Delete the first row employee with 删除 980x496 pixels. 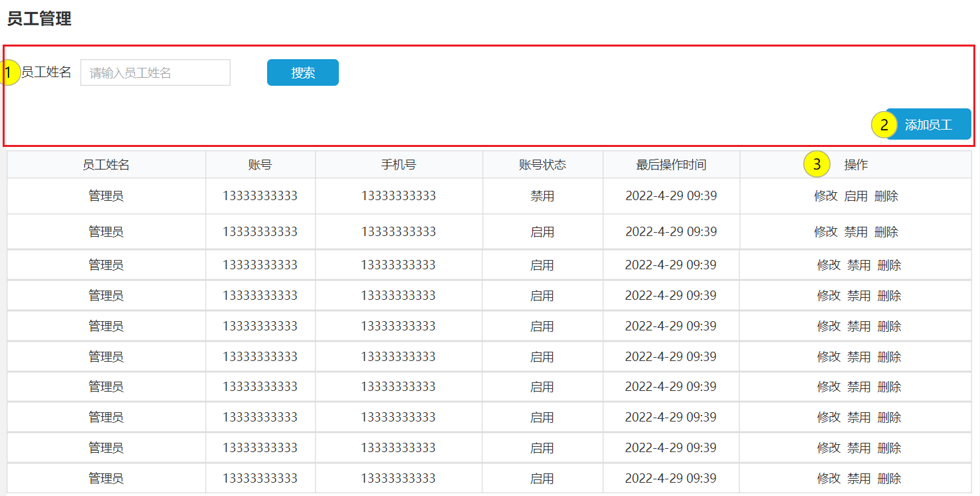[886, 196]
